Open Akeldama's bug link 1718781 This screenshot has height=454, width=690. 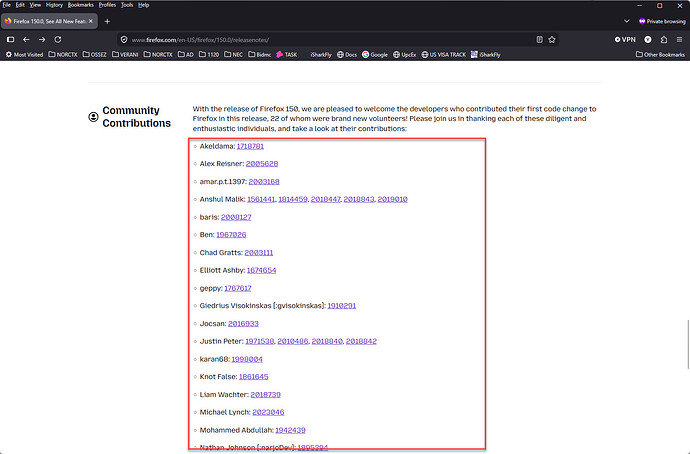tap(250, 146)
